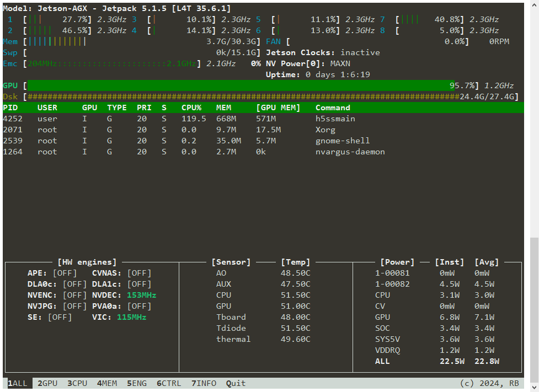Sort processes by CPU% column header
This screenshot has width=539, height=392.
[x=191, y=108]
